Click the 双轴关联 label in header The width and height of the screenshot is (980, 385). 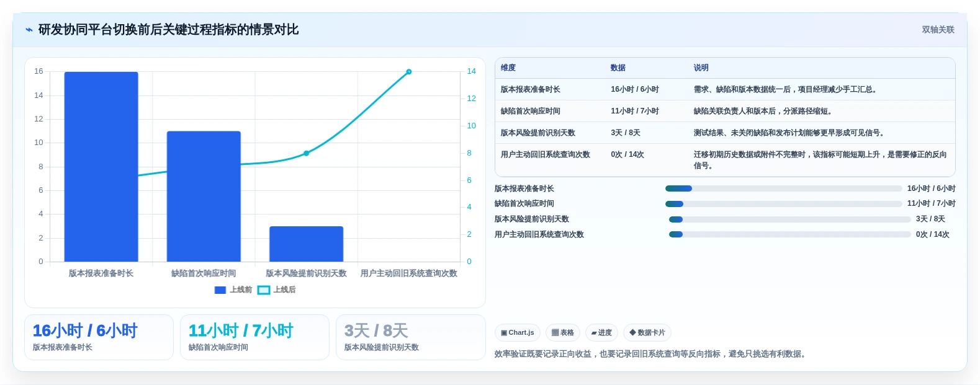(938, 30)
